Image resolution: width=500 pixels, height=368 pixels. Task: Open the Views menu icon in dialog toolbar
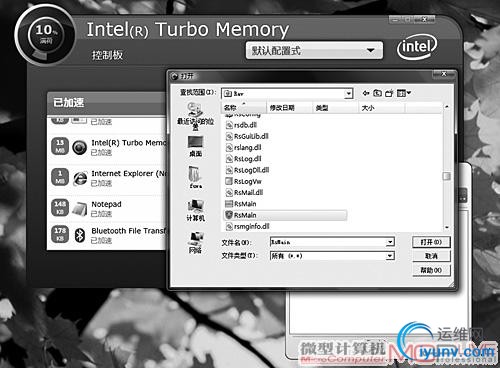[404, 93]
